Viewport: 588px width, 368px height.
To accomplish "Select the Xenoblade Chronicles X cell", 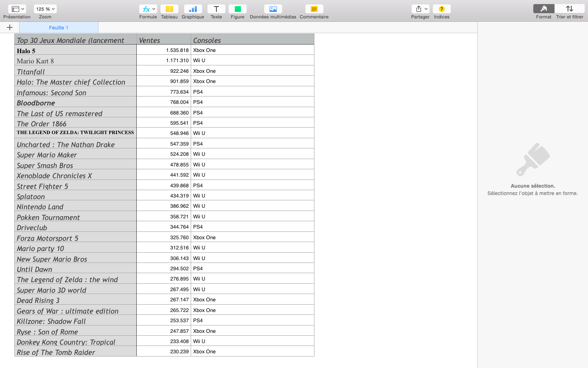I will point(76,175).
